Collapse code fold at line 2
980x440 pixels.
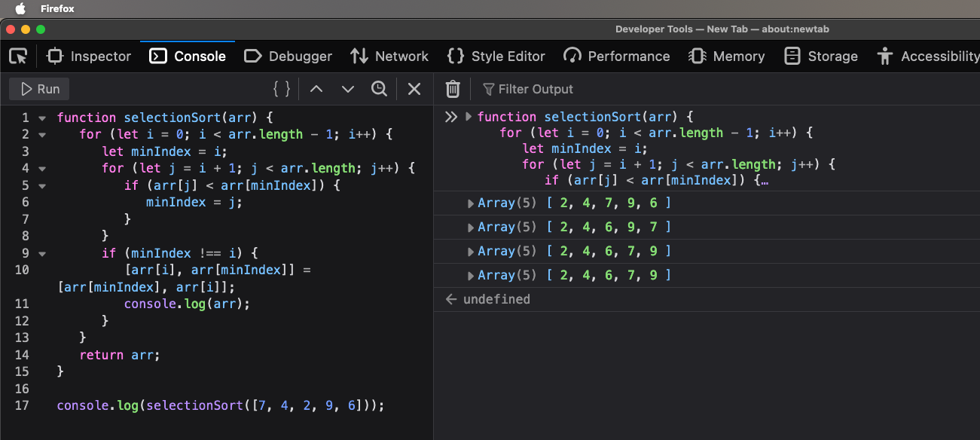point(41,135)
